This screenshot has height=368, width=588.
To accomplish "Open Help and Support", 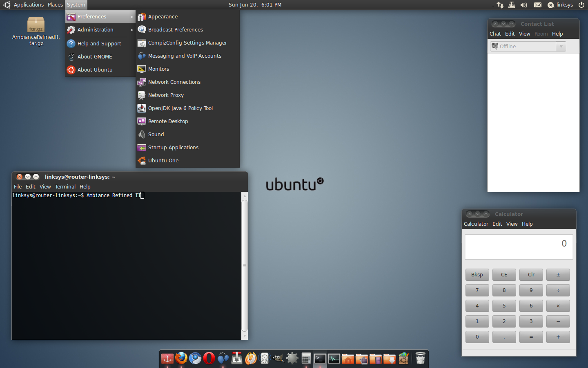I will click(100, 44).
